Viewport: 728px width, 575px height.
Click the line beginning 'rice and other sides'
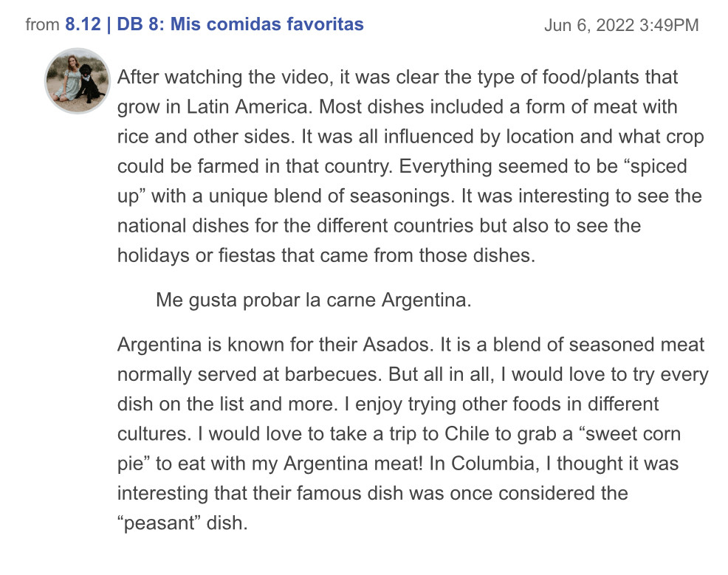point(411,137)
